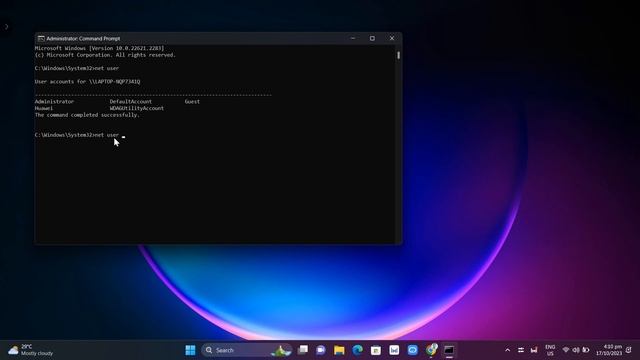Screen dimensions: 640x360
Task: Click the tray icon right of the chevron
Action: [x=521, y=350]
